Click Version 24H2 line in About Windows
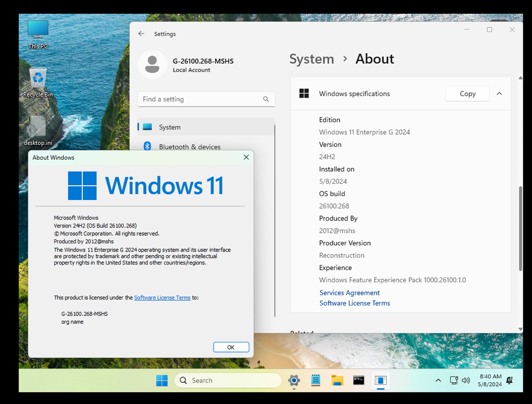 pyautogui.click(x=95, y=226)
